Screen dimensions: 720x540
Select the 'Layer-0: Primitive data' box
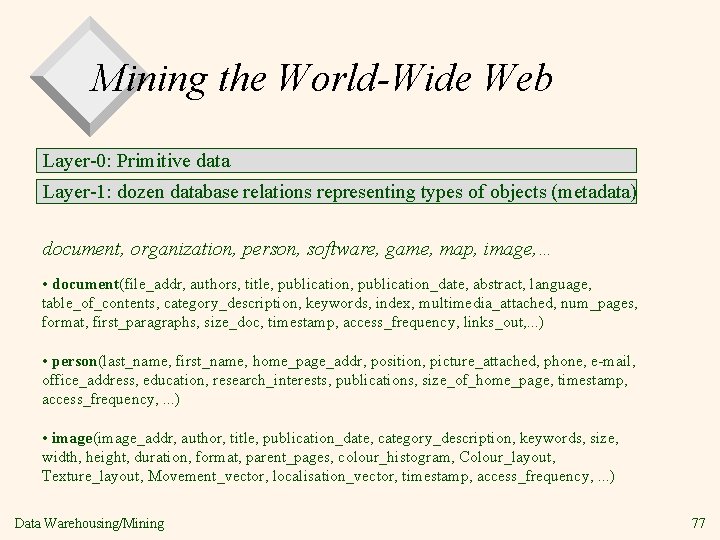click(x=336, y=161)
